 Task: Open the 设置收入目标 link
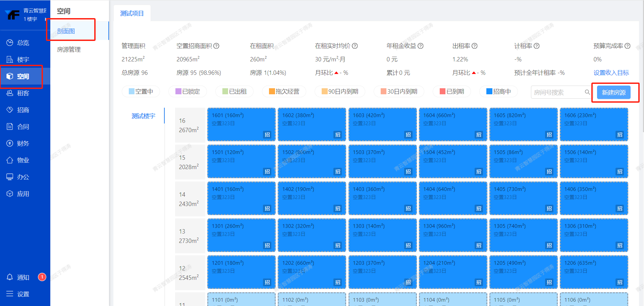(x=611, y=73)
